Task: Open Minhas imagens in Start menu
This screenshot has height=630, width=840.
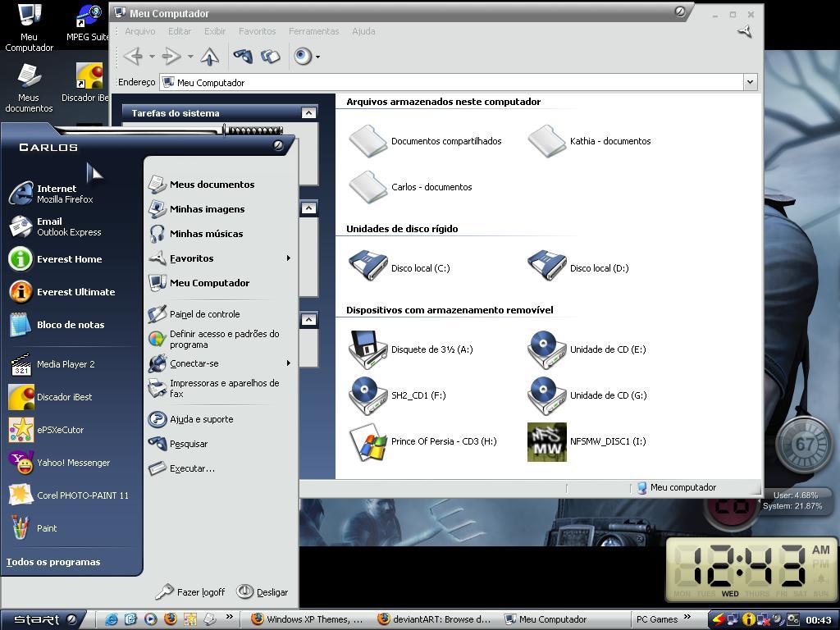Action: [221, 209]
